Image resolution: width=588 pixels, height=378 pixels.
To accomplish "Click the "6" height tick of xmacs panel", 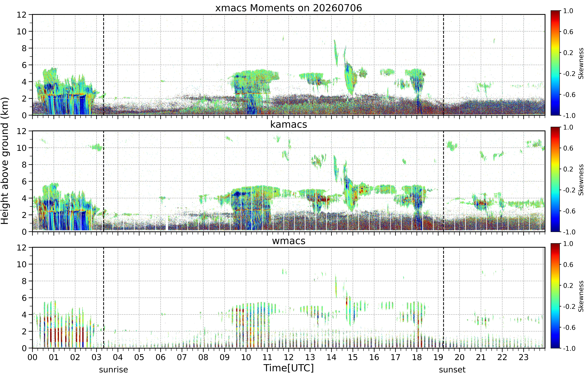I will (24, 65).
